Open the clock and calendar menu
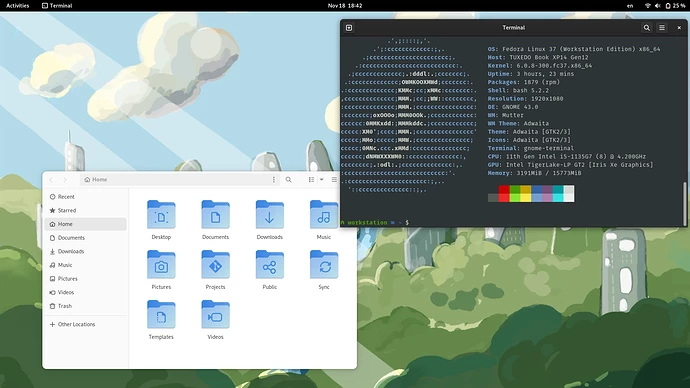The height and width of the screenshot is (388, 690). (345, 6)
